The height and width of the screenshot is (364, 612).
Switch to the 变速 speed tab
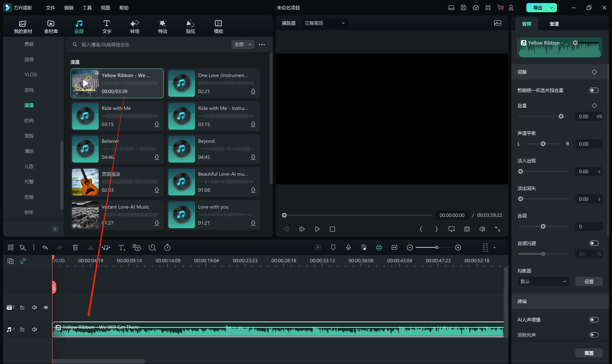[554, 24]
